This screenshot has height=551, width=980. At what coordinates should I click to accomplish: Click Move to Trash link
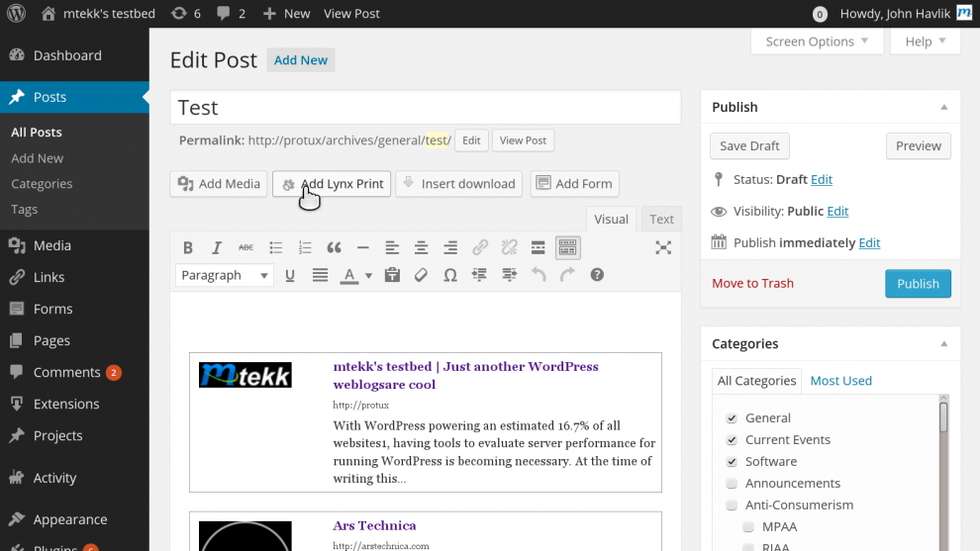752,283
